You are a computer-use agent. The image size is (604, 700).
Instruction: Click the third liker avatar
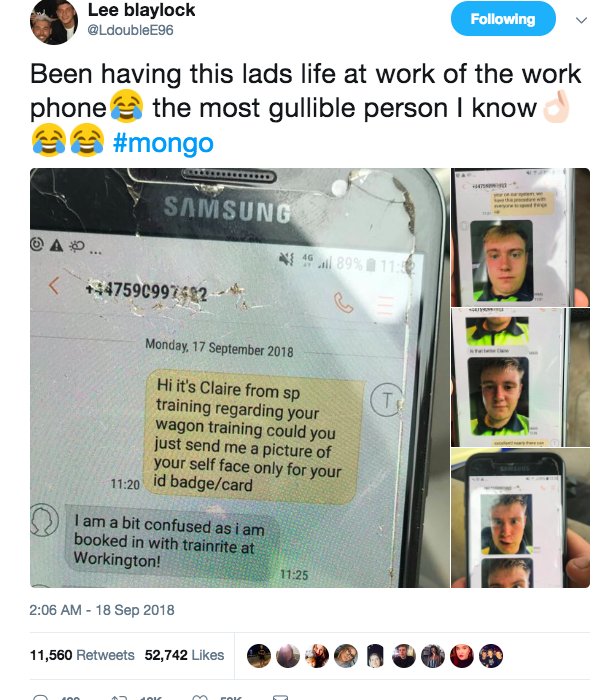pyautogui.click(x=317, y=656)
